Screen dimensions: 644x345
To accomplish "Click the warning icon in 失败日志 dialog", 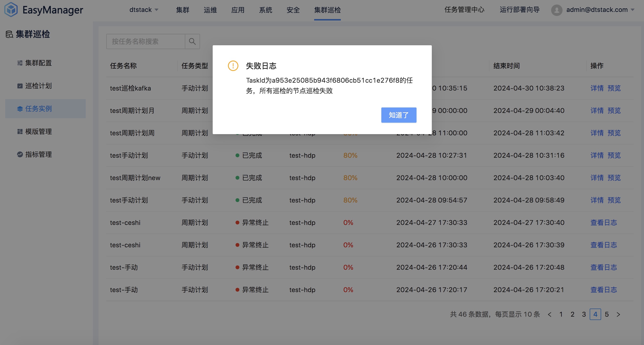I will 233,66.
